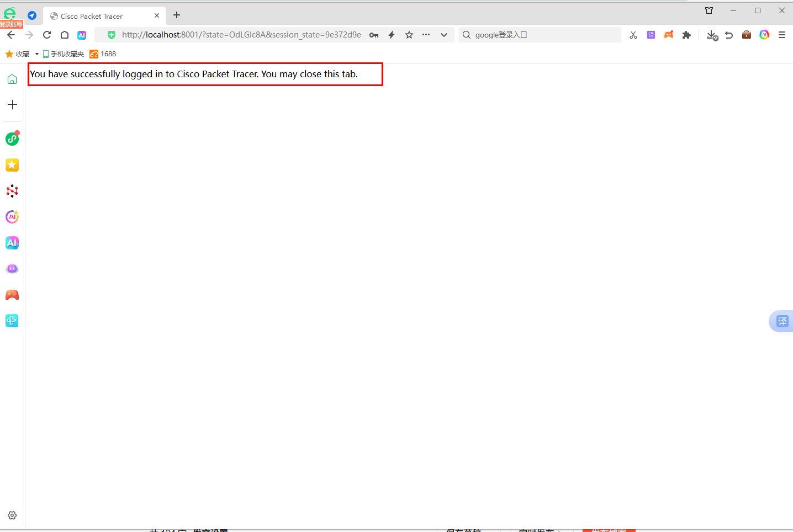The width and height of the screenshot is (793, 532).
Task: Click the 'You have successfully logged in' message
Action: (194, 74)
